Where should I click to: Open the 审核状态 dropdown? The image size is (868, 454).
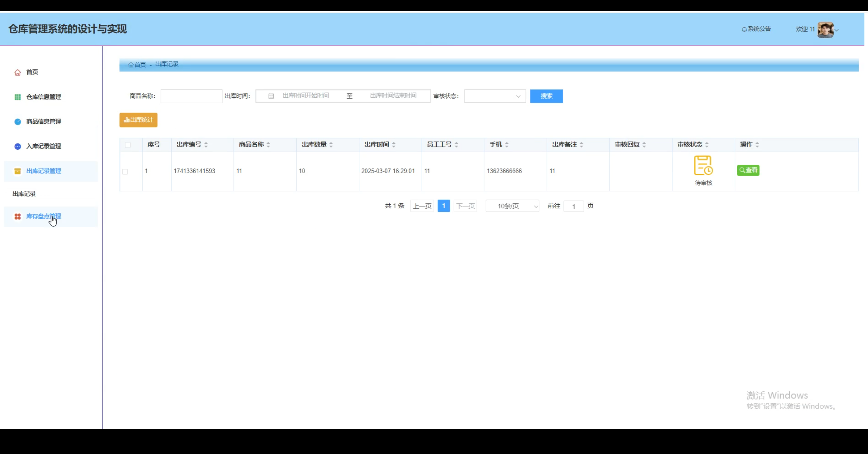494,96
